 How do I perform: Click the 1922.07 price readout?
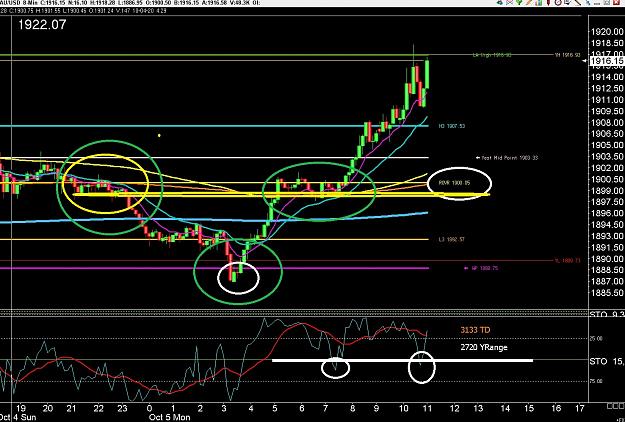[42, 25]
